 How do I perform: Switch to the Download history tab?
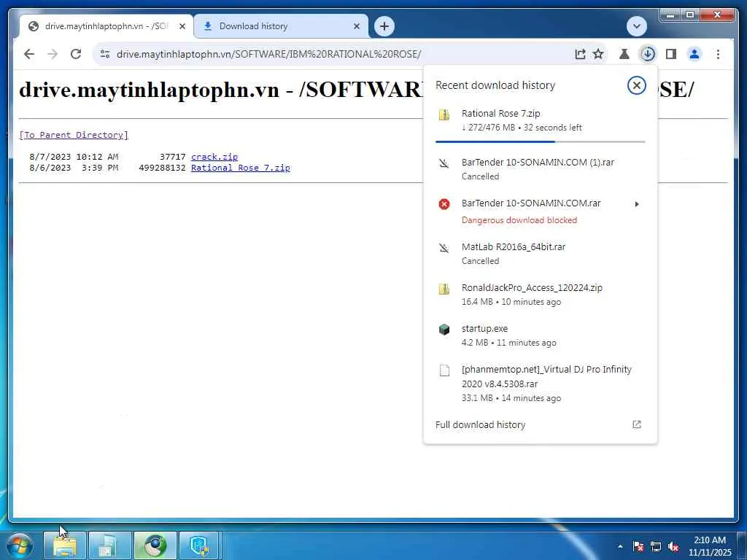[281, 26]
